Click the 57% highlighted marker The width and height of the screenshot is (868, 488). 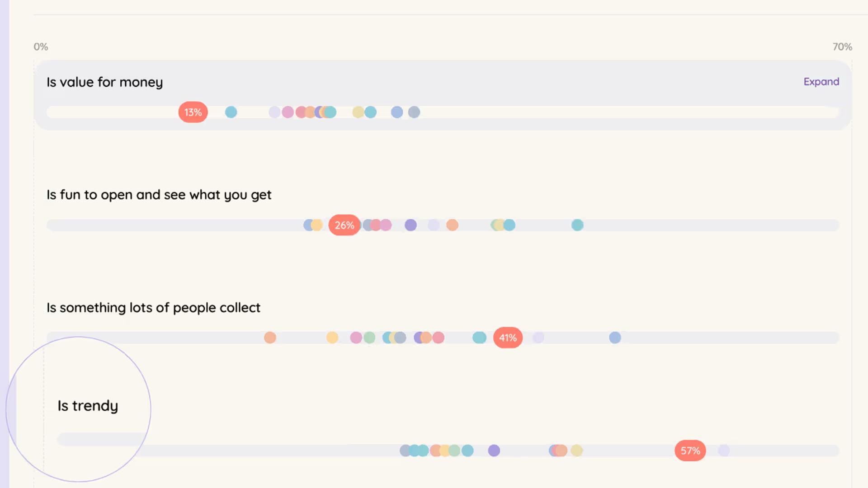(690, 450)
